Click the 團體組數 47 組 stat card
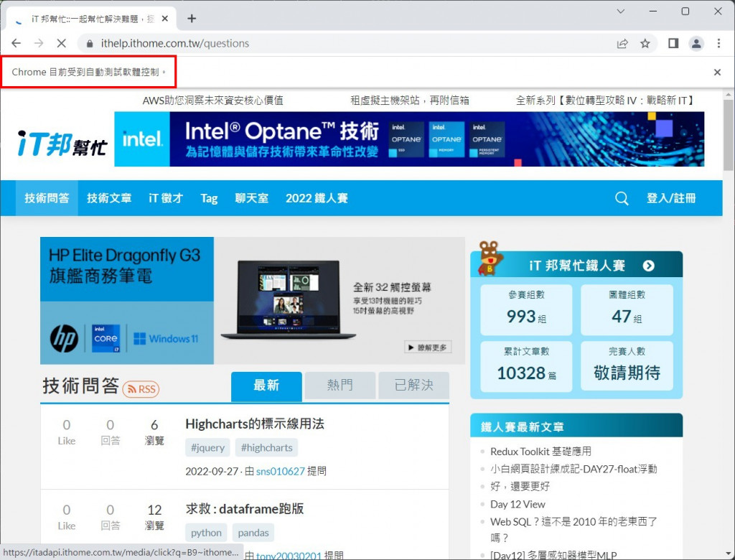The height and width of the screenshot is (560, 735). pos(627,309)
